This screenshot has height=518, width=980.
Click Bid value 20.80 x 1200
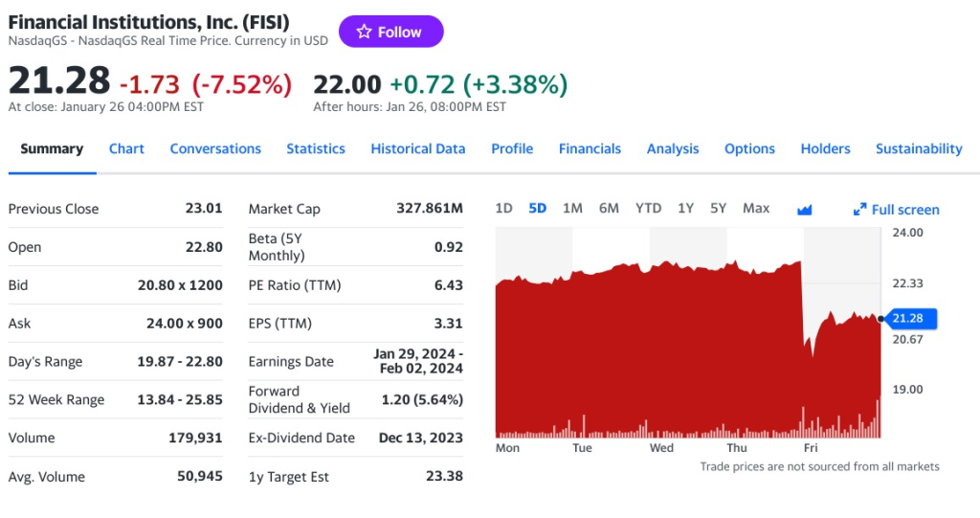coord(180,285)
